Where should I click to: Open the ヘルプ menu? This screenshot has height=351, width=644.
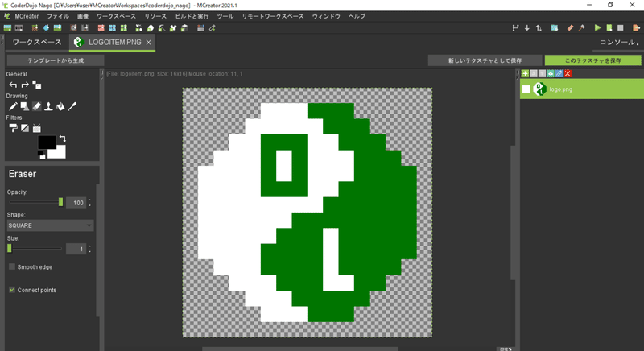357,16
